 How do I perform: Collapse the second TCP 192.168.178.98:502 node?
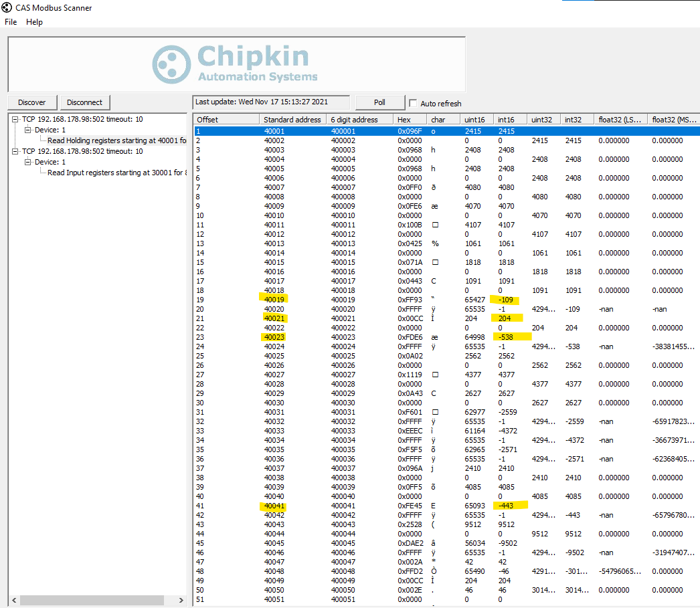(15, 151)
